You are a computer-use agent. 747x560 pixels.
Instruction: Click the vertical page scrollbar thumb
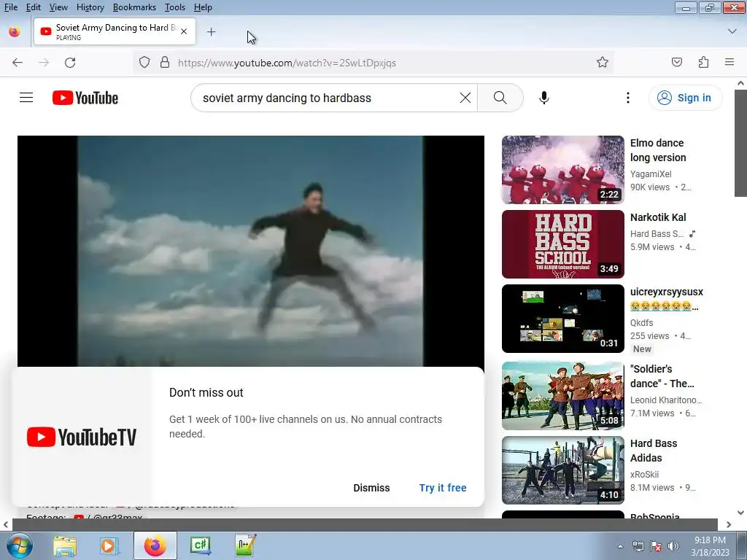[x=740, y=143]
